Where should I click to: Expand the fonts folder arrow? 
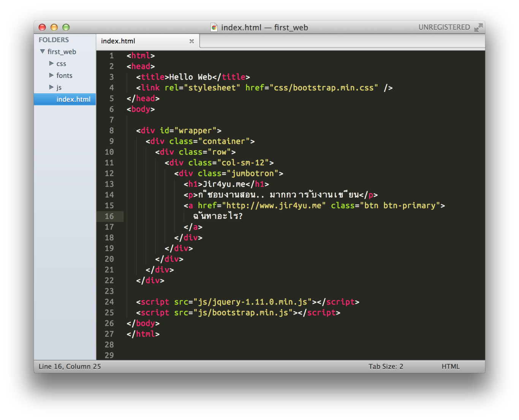click(51, 75)
